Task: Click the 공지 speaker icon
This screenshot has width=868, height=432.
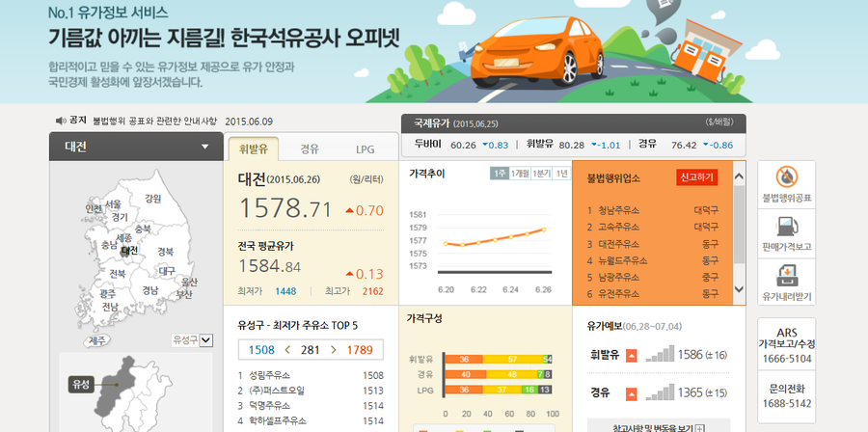Action: tap(61, 121)
